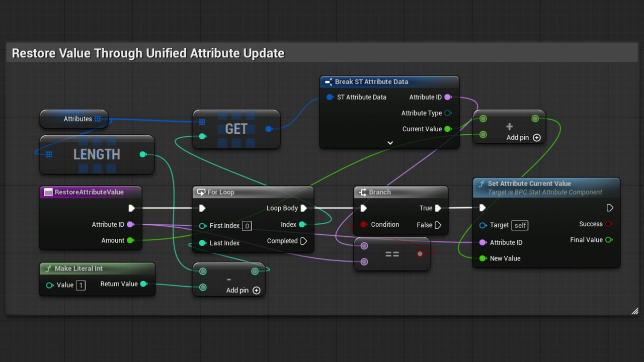Select the Branch node title
The image size is (644, 362).
(x=380, y=192)
